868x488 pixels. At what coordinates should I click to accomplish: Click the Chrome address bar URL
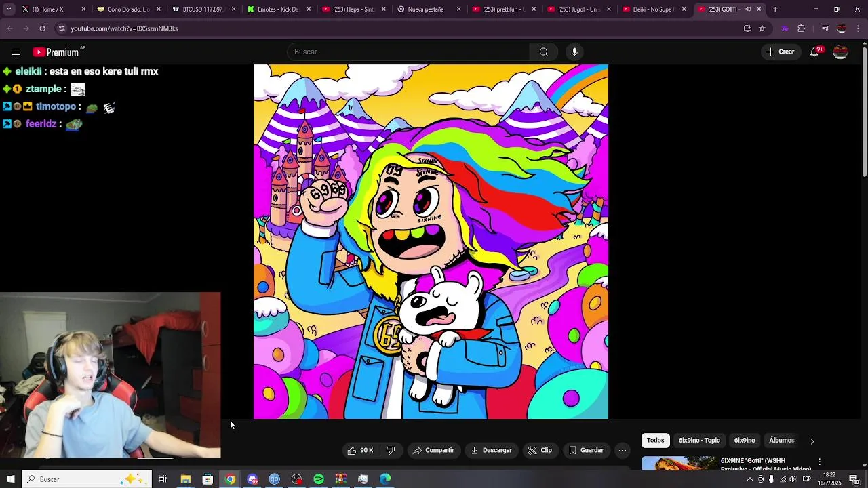click(124, 28)
